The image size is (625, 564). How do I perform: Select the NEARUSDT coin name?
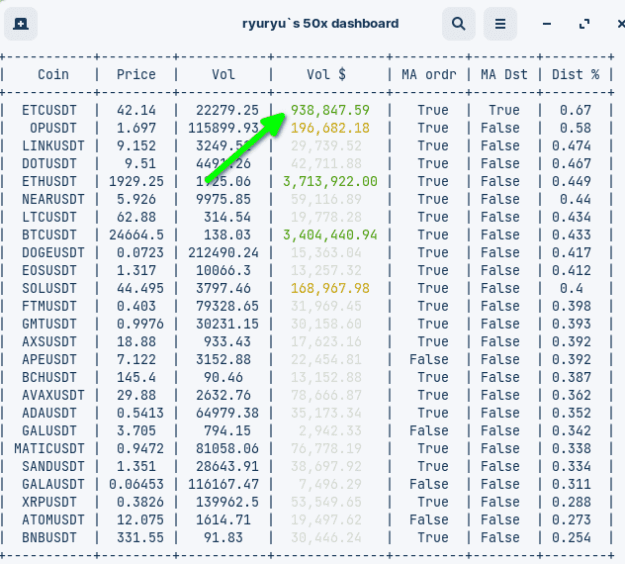(x=53, y=199)
